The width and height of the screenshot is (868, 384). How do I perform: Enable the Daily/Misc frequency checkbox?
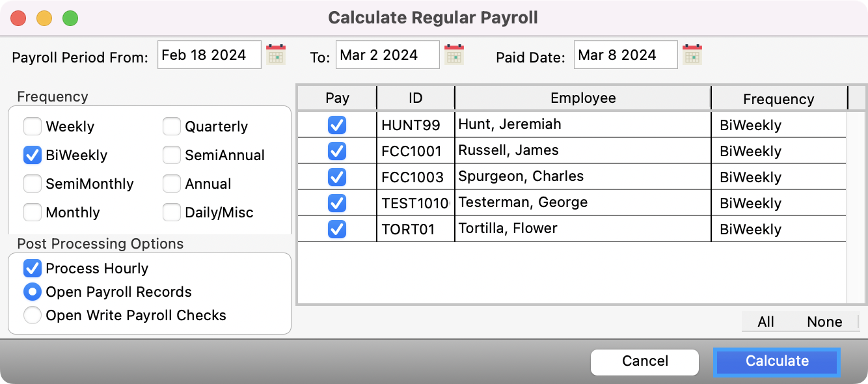tap(172, 212)
